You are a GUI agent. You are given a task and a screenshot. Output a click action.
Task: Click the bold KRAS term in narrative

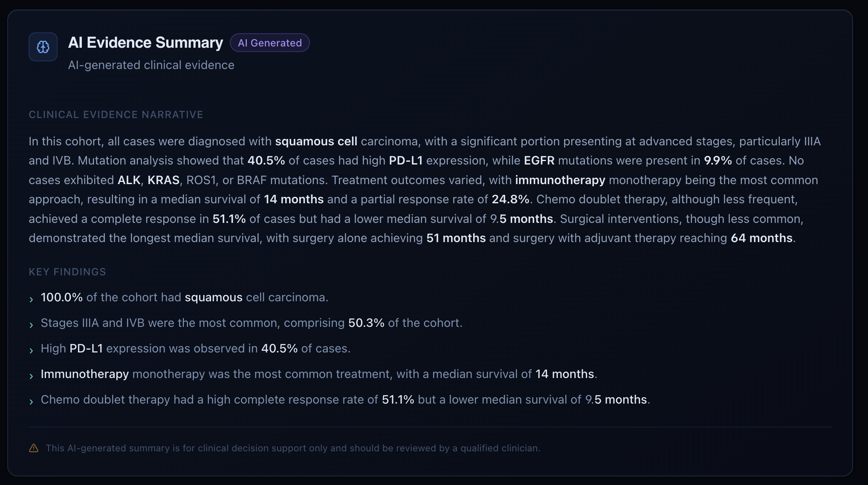click(163, 180)
